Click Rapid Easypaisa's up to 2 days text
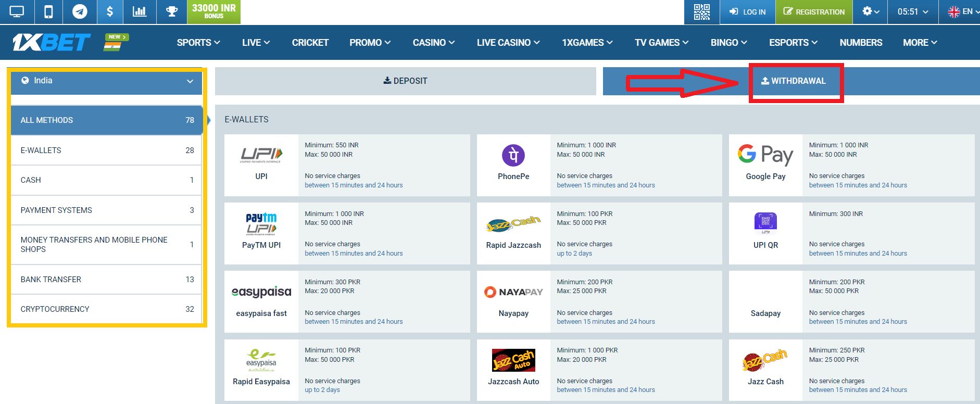980x404 pixels. click(322, 390)
